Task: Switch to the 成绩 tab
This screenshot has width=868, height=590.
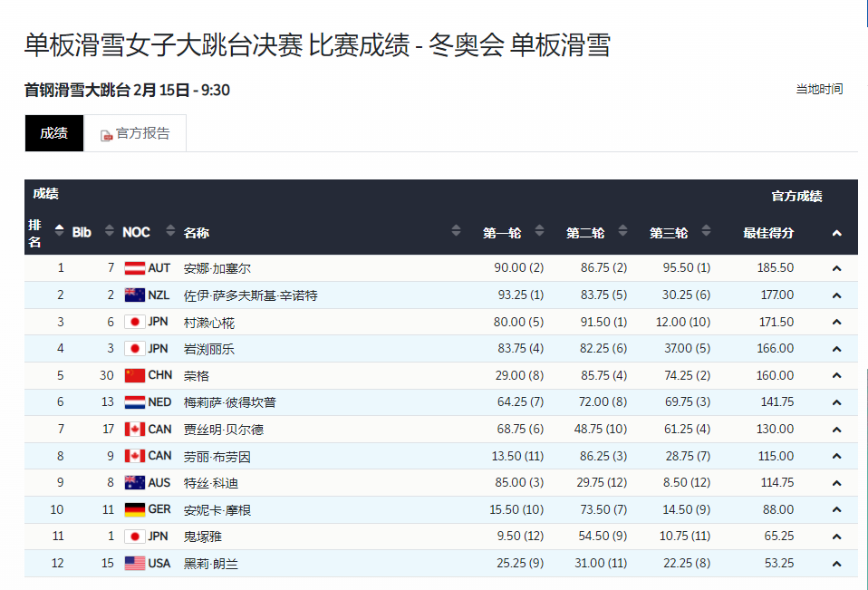Action: (53, 133)
